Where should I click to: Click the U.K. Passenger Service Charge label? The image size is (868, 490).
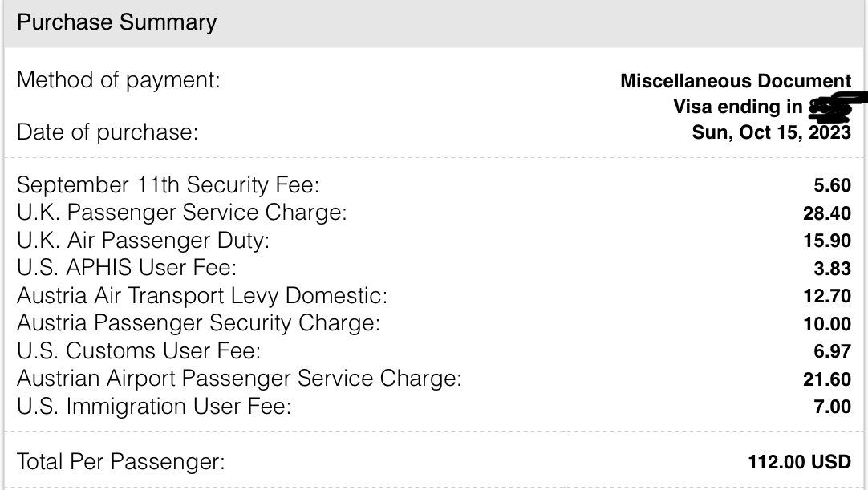181,213
